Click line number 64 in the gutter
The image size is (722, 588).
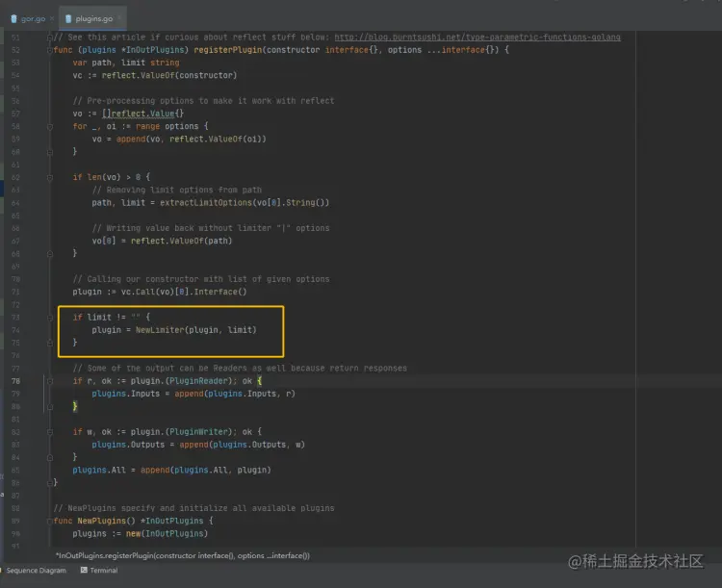(x=15, y=203)
